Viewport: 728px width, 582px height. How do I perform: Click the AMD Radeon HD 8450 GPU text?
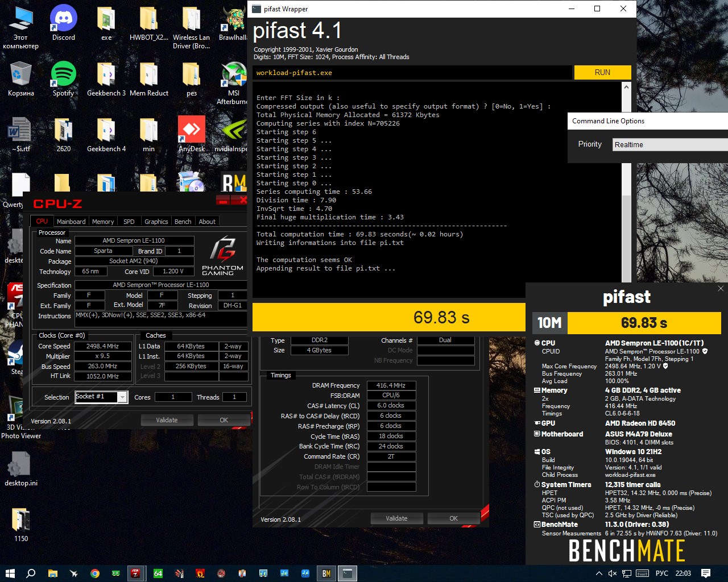click(640, 423)
